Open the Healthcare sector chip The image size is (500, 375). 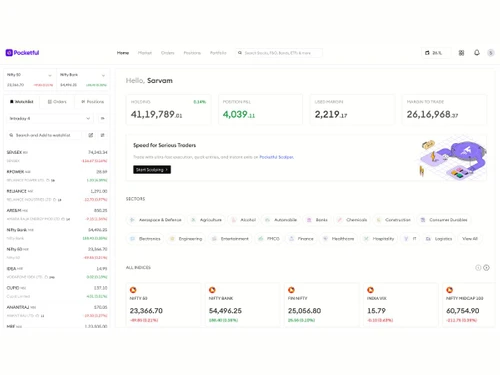coord(338,239)
